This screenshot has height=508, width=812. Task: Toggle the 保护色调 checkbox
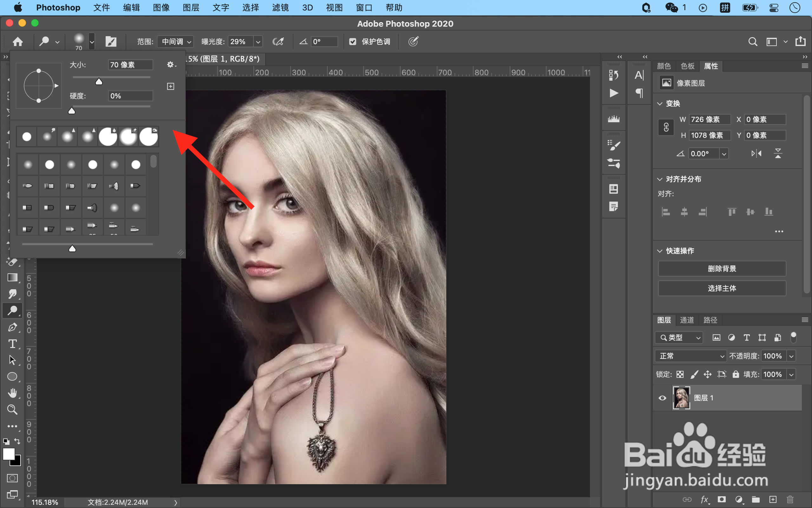(353, 42)
